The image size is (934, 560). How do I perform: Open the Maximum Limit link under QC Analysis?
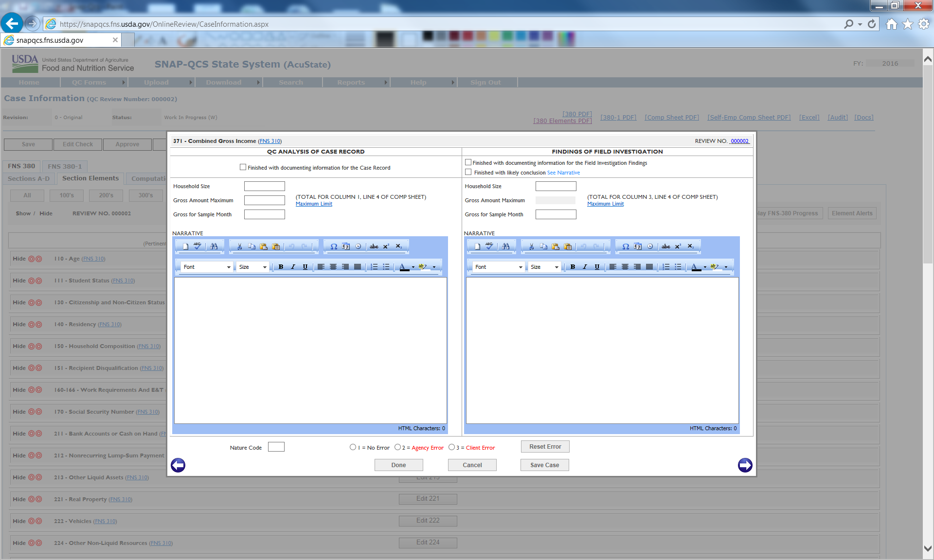click(314, 204)
